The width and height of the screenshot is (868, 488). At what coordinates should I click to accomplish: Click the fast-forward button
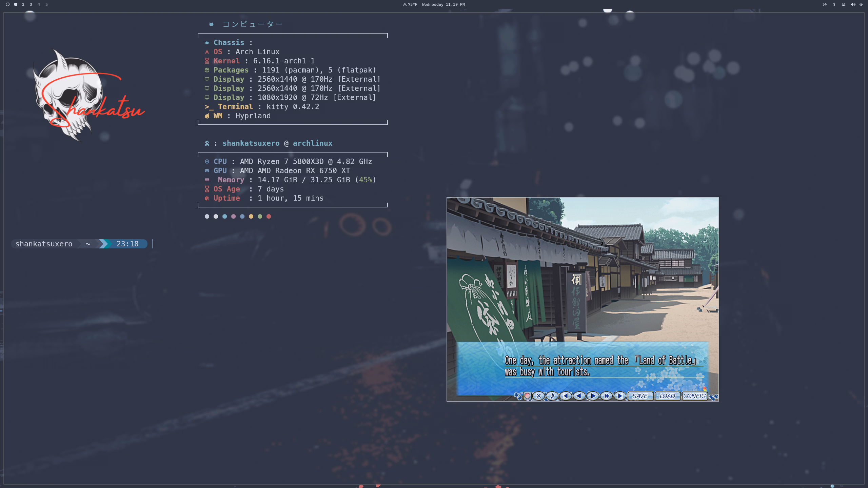tap(607, 396)
